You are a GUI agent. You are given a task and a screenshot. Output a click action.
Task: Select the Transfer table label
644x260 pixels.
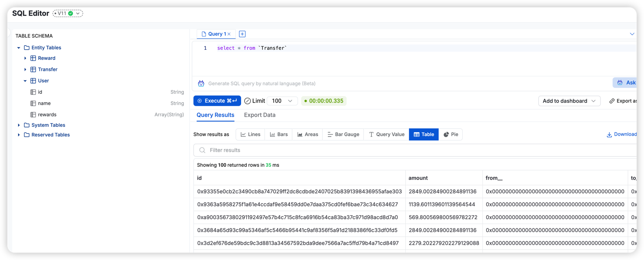click(48, 69)
